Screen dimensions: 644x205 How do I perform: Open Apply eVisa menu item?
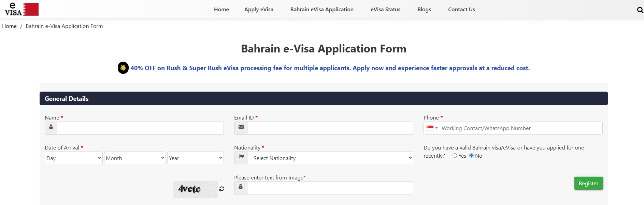[x=259, y=10]
